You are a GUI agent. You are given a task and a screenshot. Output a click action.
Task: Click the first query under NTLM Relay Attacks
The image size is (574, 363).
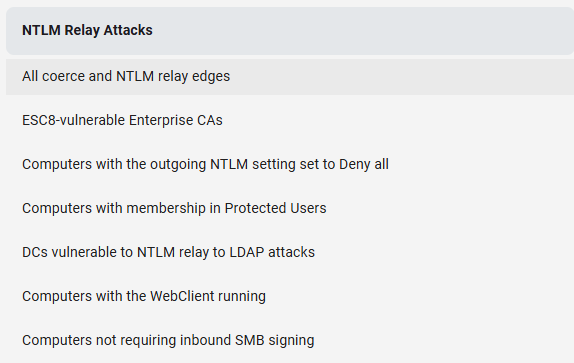tap(290, 76)
